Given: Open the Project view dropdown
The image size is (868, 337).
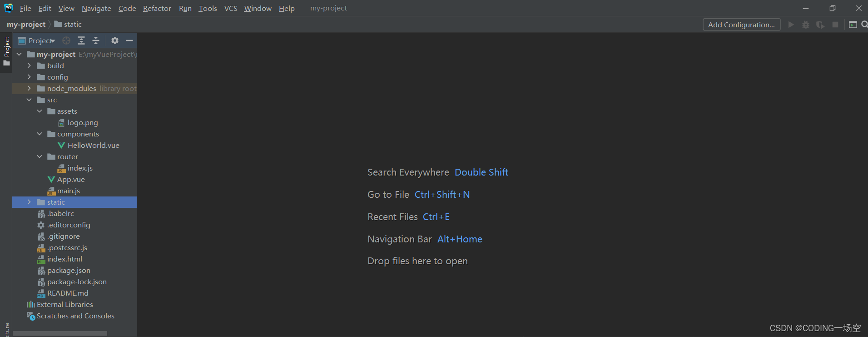Looking at the screenshot, I should click(x=36, y=40).
